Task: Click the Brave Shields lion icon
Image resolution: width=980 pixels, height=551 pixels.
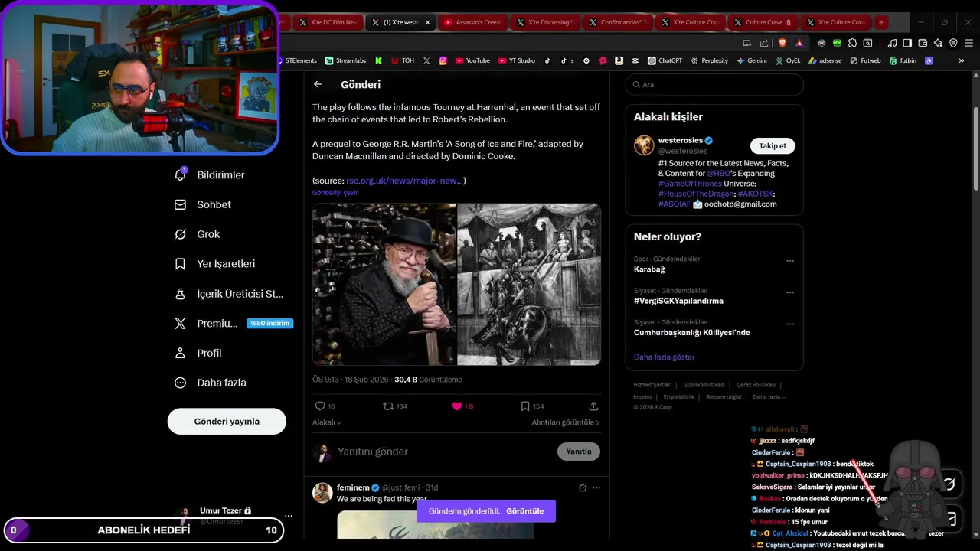Action: [781, 43]
